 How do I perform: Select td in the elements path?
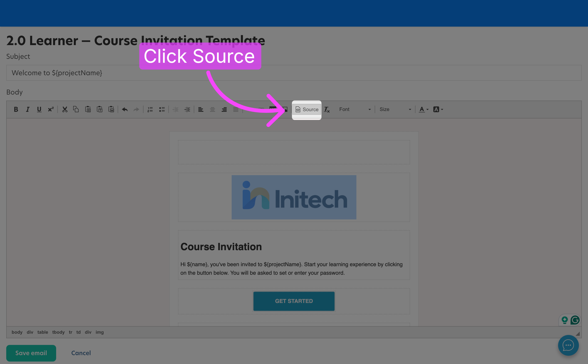pyautogui.click(x=78, y=332)
